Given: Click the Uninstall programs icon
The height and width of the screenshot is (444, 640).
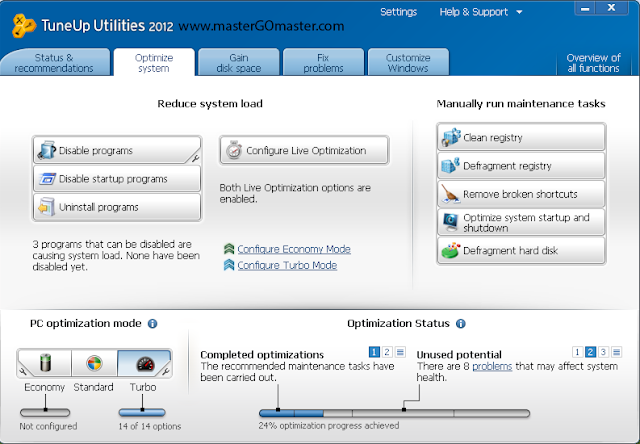Looking at the screenshot, I should [x=47, y=207].
